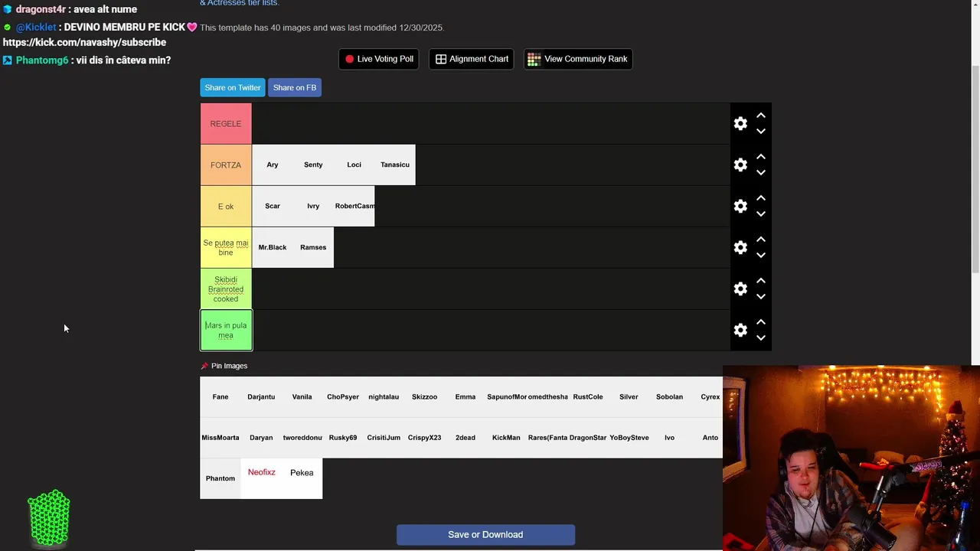
Task: Select the FORTZA tier label
Action: 226,165
